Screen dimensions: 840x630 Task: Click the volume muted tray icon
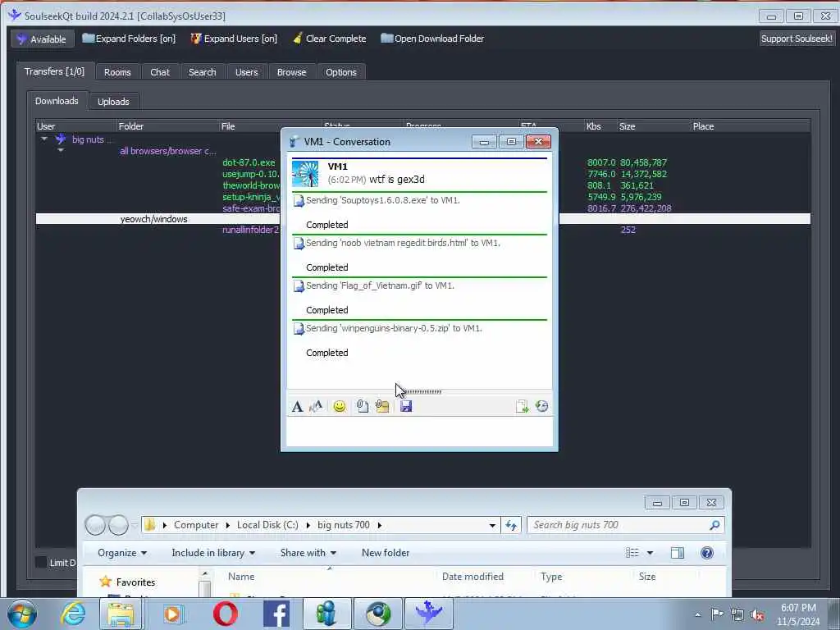pyautogui.click(x=757, y=615)
